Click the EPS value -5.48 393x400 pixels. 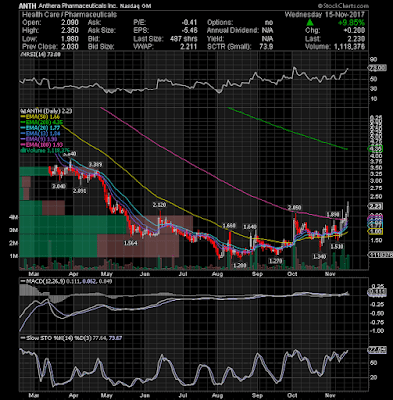point(189,30)
